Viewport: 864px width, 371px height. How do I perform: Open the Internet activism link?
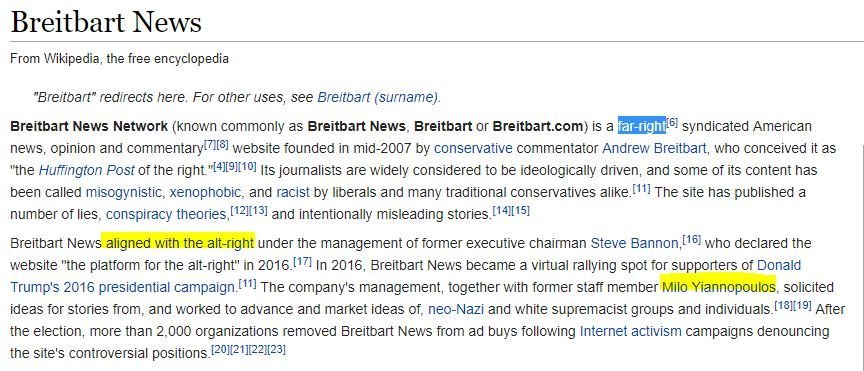[x=630, y=331]
